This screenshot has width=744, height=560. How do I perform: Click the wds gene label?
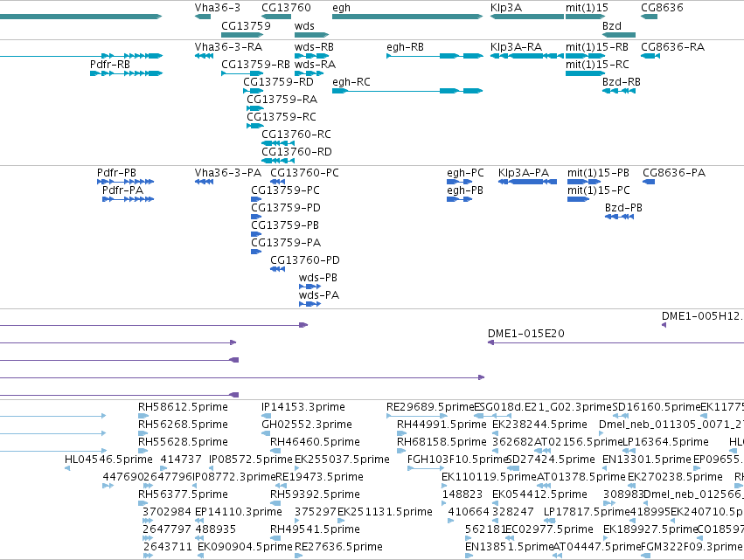[304, 25]
